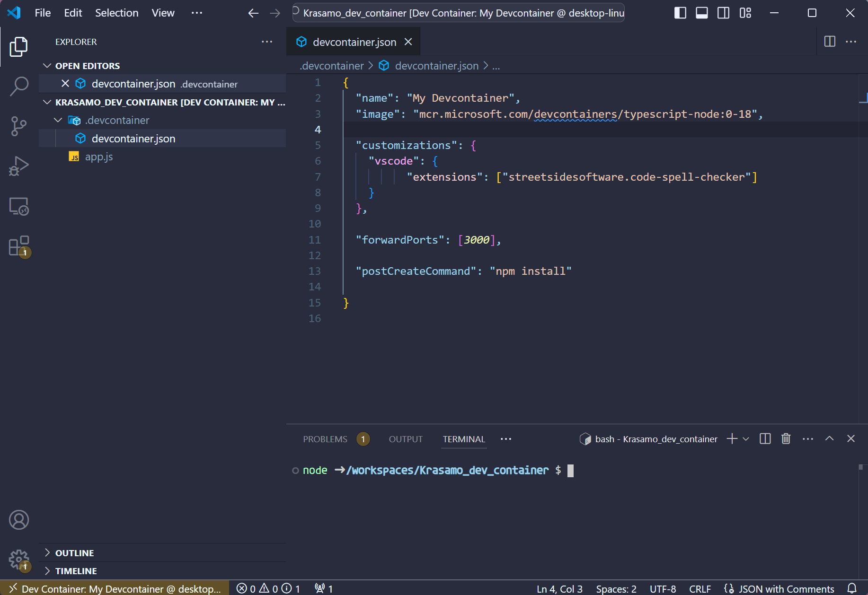Split the editor to the right

(830, 42)
